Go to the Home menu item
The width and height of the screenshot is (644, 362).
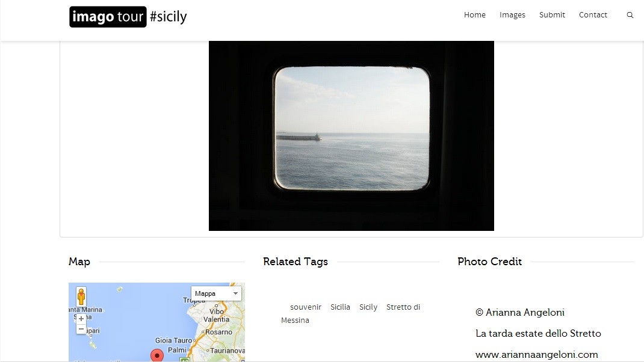(x=475, y=15)
